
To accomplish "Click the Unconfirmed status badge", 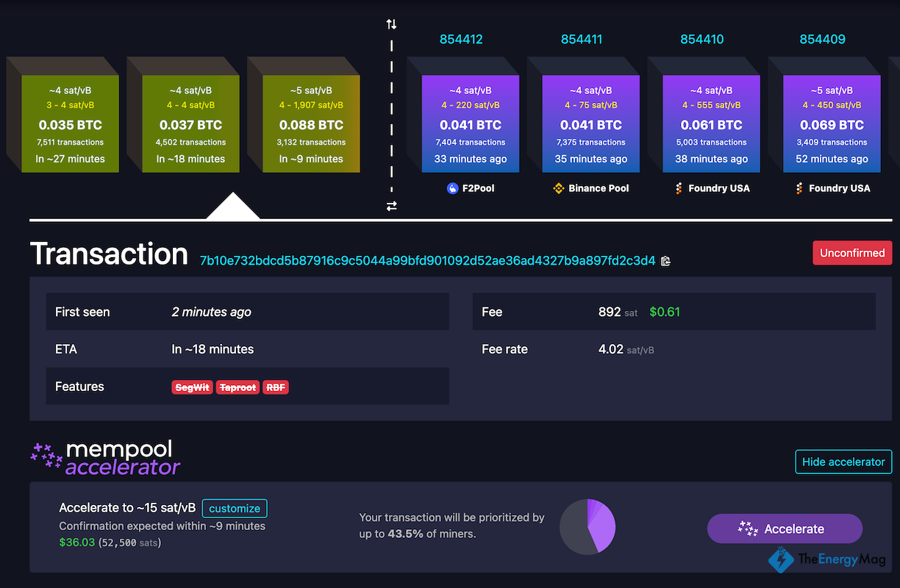I will (852, 252).
